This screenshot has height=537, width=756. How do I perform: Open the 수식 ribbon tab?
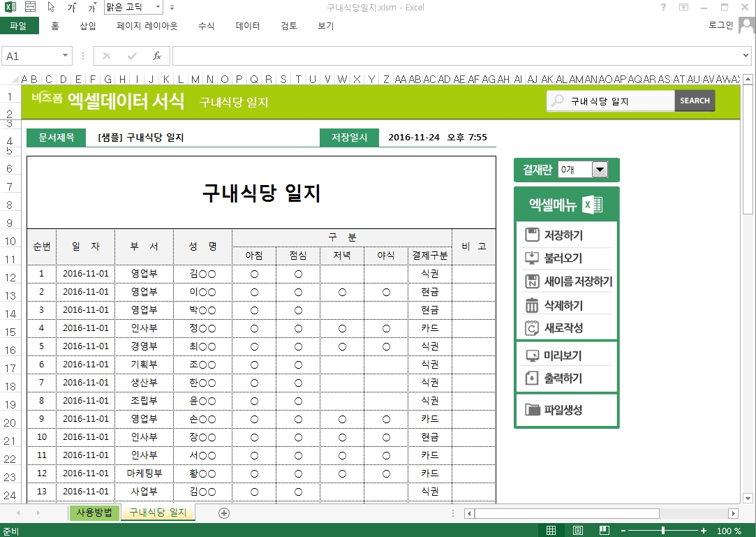click(206, 26)
